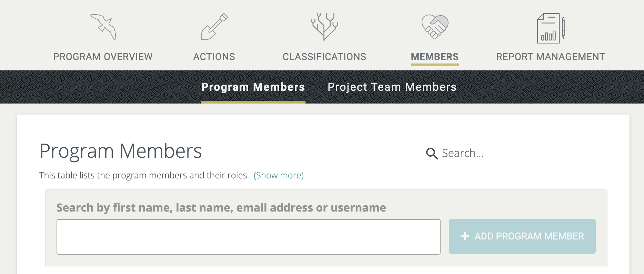Switch to the Program Members sub-tab
The width and height of the screenshot is (644, 274).
point(253,87)
